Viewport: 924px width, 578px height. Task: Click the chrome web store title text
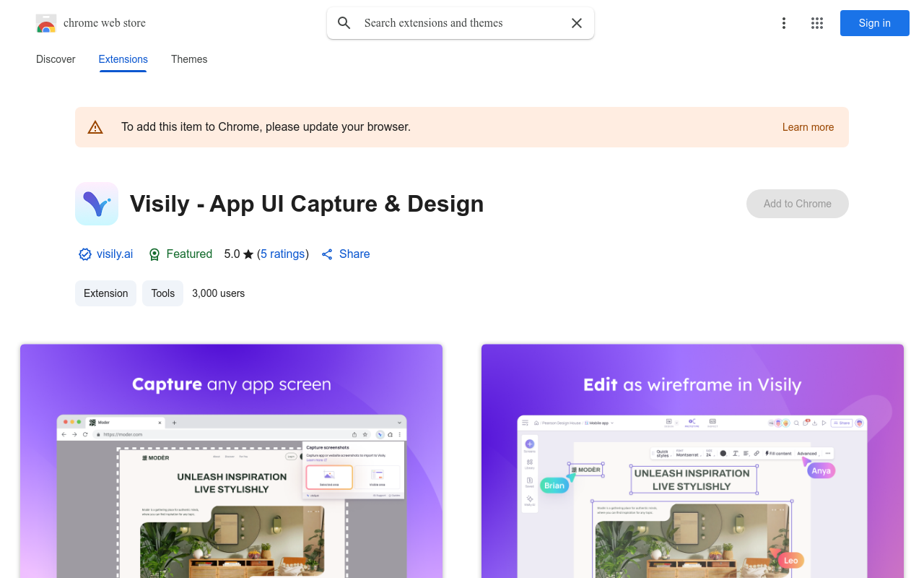[x=105, y=23]
